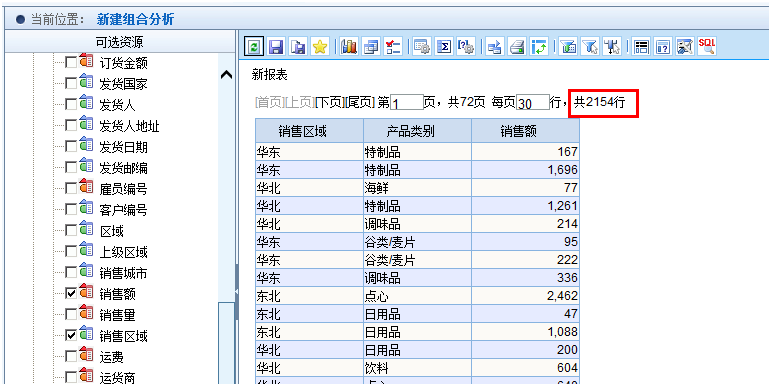Click rows-per-page input showing 30
Viewport: 771px width, 386px height.
(533, 103)
